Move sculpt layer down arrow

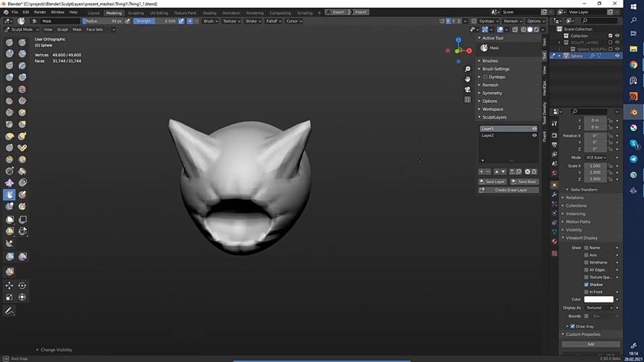pyautogui.click(x=503, y=172)
